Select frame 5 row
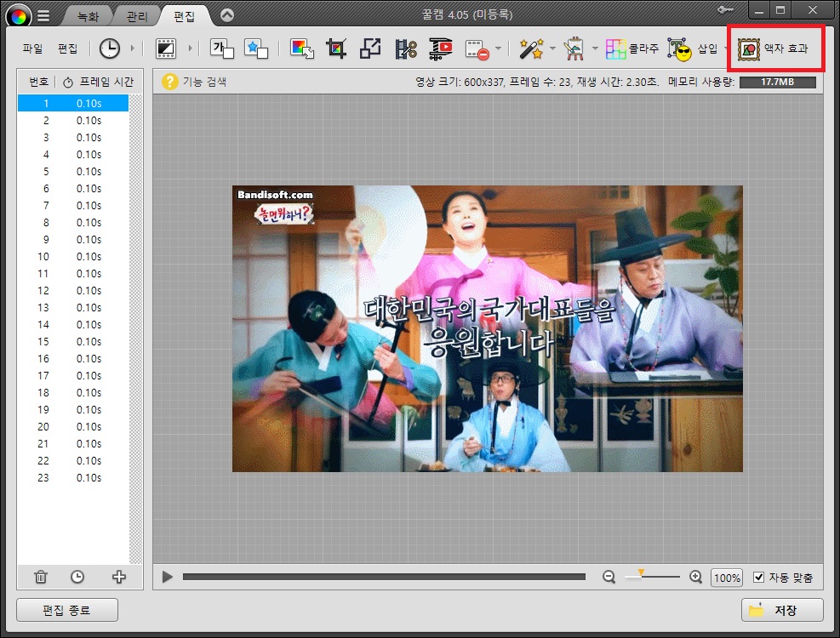This screenshot has width=840, height=638. 73,172
